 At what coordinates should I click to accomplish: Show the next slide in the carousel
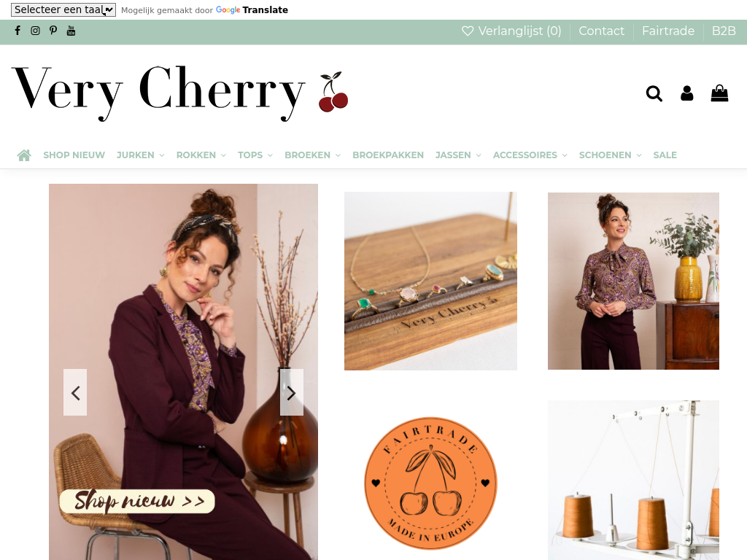292,392
